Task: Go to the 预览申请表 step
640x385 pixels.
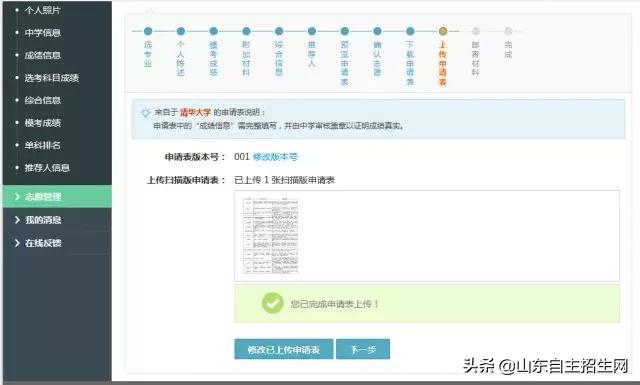Action: coord(344,31)
